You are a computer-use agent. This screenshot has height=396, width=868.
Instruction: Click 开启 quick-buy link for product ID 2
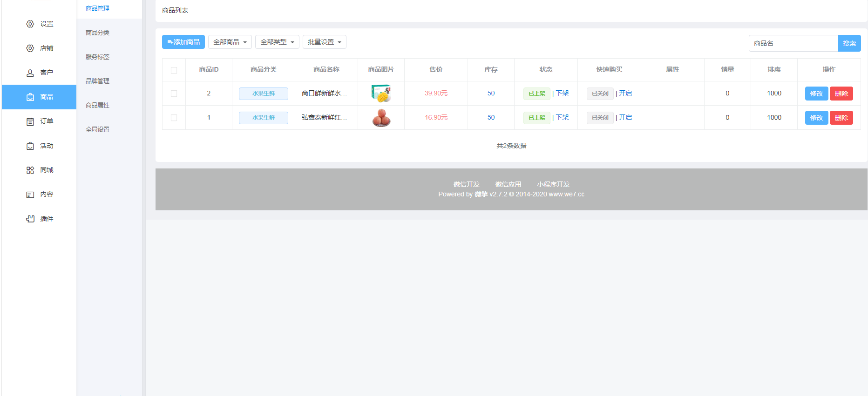click(x=625, y=93)
